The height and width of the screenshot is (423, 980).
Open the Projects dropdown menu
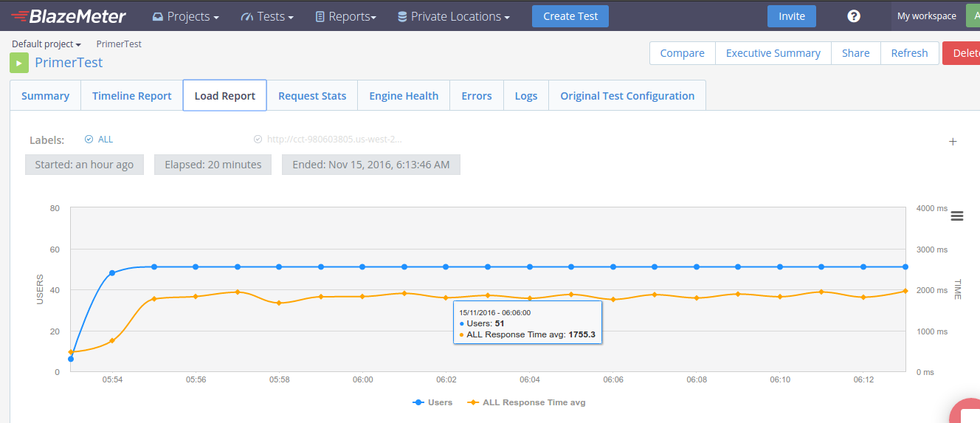185,16
